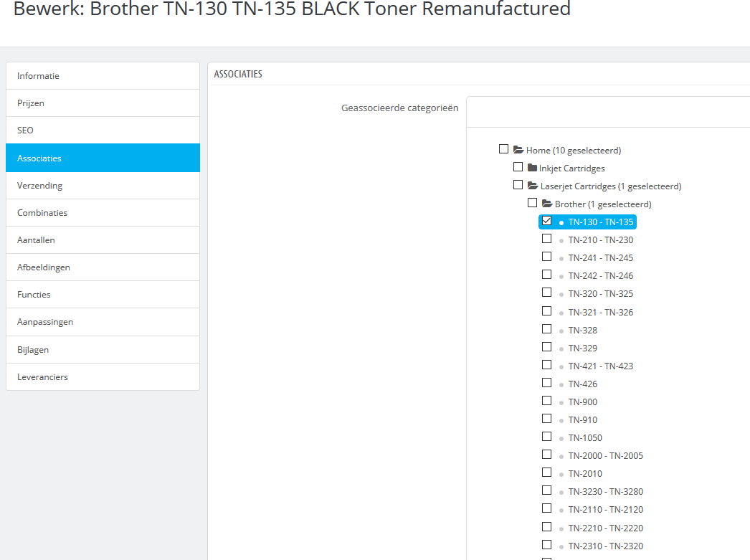Check the Home category checkbox
This screenshot has width=750, height=560.
503,148
